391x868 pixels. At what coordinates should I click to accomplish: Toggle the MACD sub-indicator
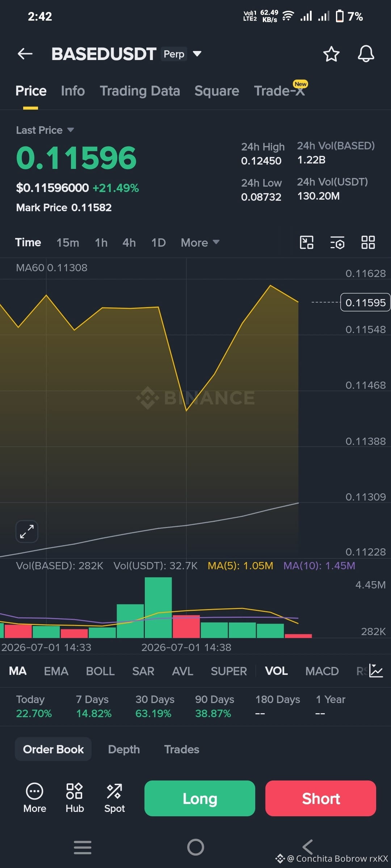point(322,671)
